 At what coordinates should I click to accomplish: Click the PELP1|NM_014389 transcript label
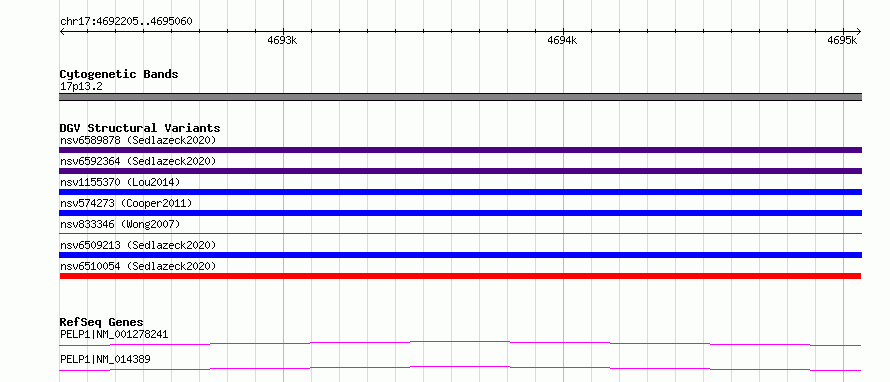105,359
